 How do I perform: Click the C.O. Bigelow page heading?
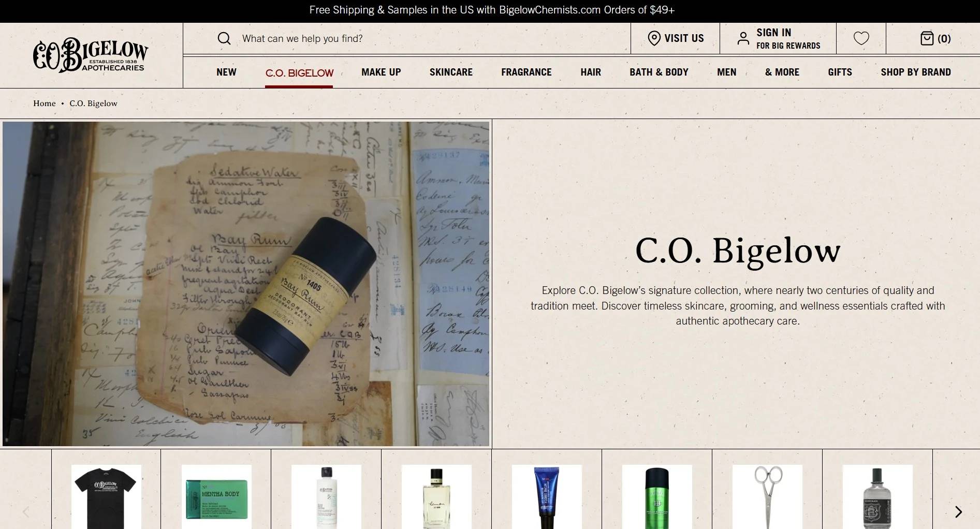tap(738, 252)
